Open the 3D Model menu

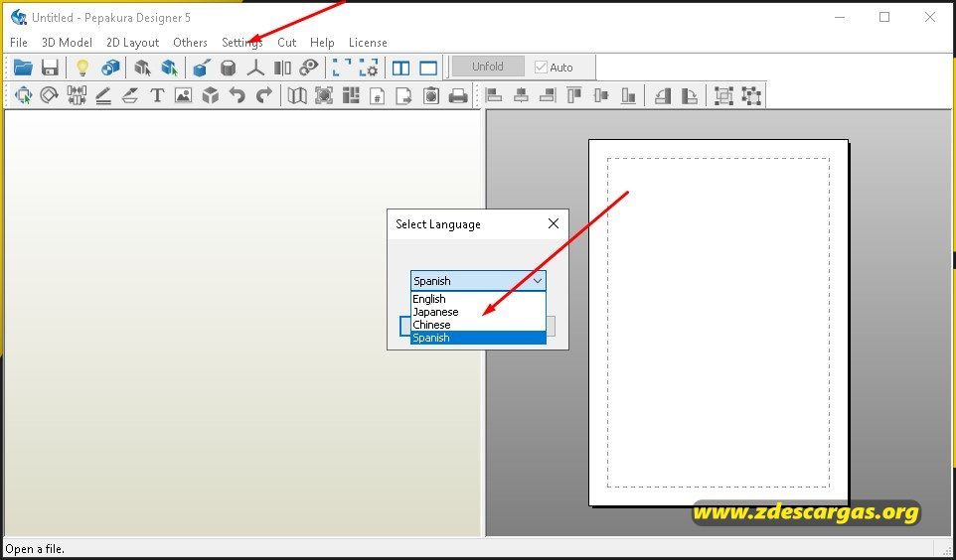click(67, 43)
